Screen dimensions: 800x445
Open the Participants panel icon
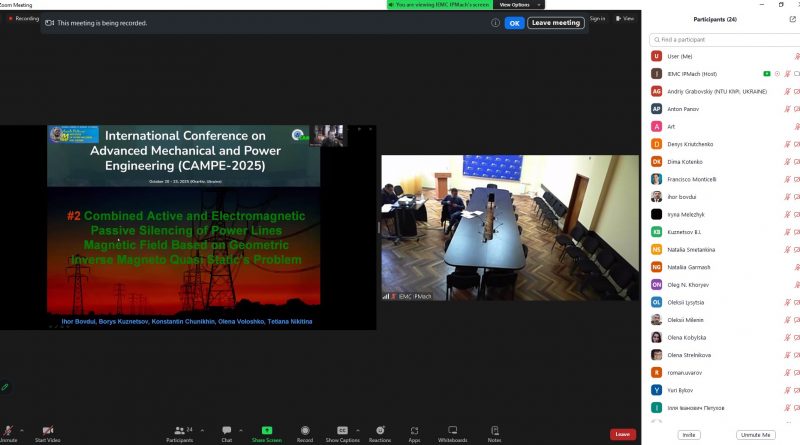[179, 430]
